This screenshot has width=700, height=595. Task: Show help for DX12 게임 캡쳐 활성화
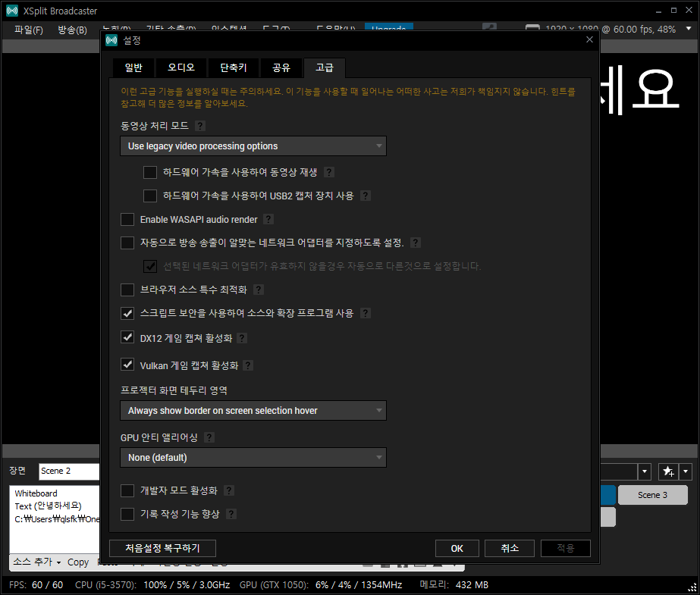tap(242, 338)
